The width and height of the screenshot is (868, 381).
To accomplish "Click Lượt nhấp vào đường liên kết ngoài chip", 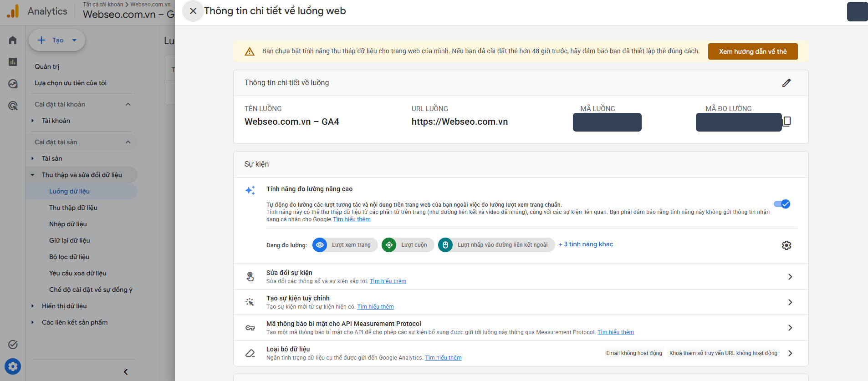I will [496, 245].
